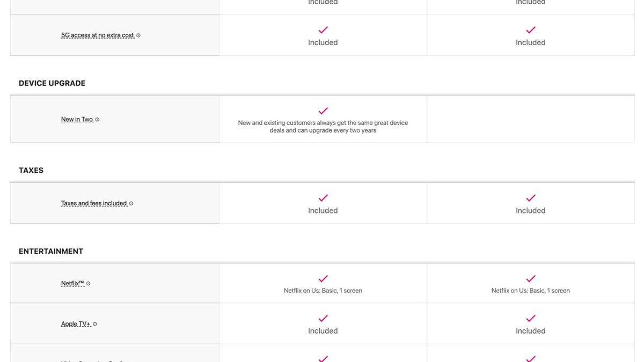Select the Apple TV+ feature link
Image resolution: width=644 pixels, height=362 pixels.
(76, 324)
